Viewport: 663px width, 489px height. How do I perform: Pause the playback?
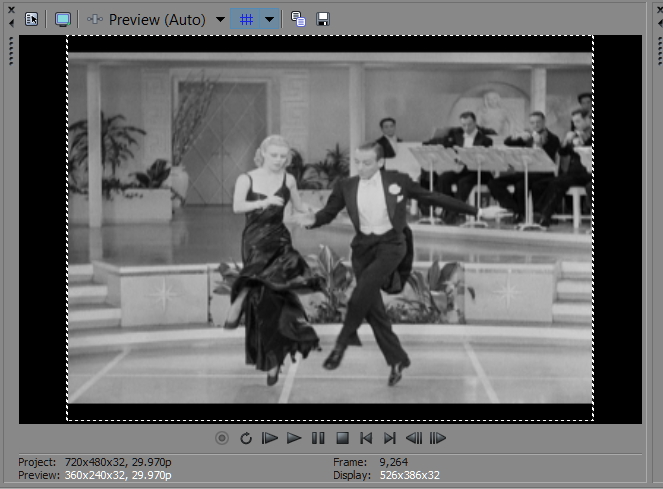318,438
